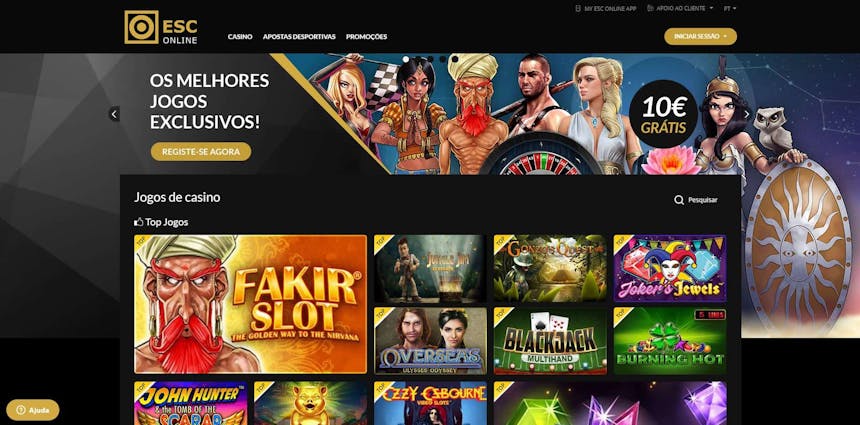Open the Casino menu item
This screenshot has width=860, height=425.
pos(240,37)
